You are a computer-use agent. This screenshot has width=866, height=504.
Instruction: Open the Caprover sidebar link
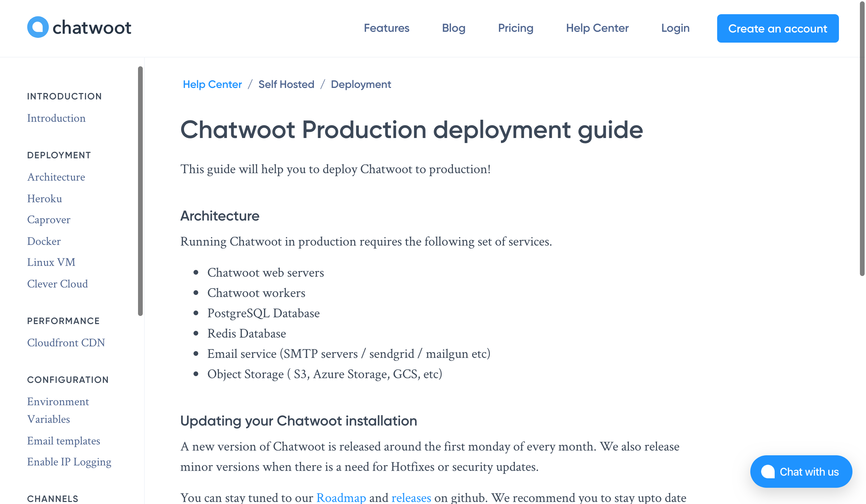(x=49, y=220)
